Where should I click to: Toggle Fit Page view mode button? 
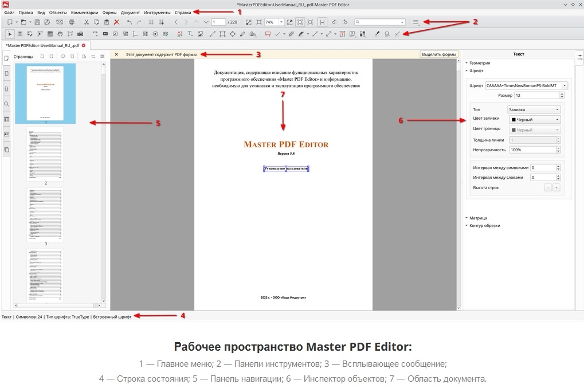pyautogui.click(x=300, y=22)
